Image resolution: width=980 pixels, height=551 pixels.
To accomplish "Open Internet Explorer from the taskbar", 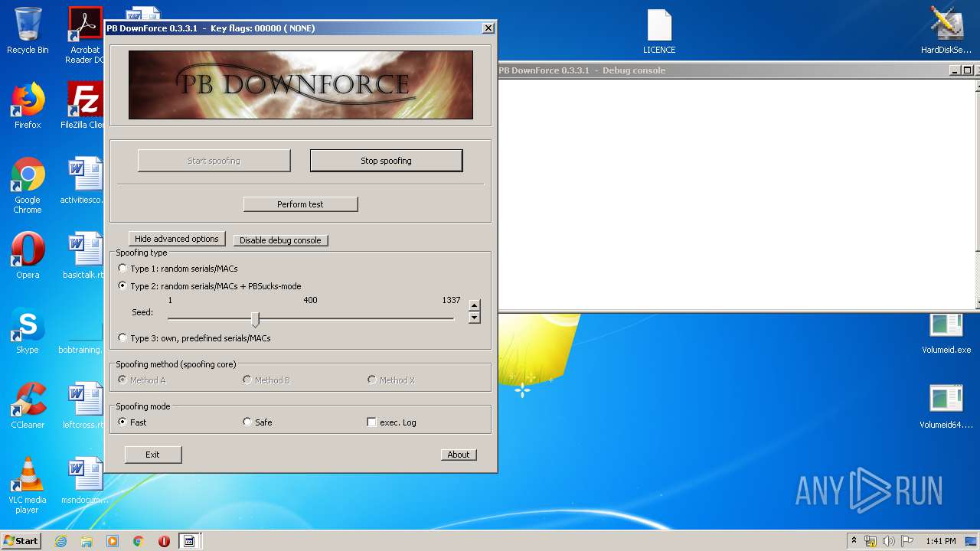I will pos(61,541).
